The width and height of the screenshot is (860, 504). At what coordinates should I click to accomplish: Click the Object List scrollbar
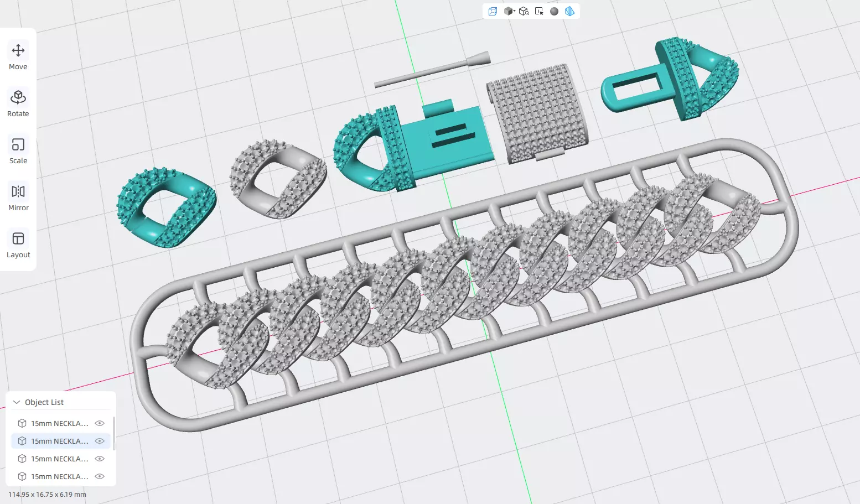113,433
